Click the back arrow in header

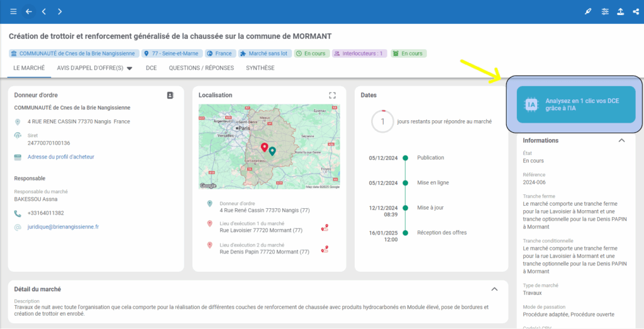click(x=28, y=11)
